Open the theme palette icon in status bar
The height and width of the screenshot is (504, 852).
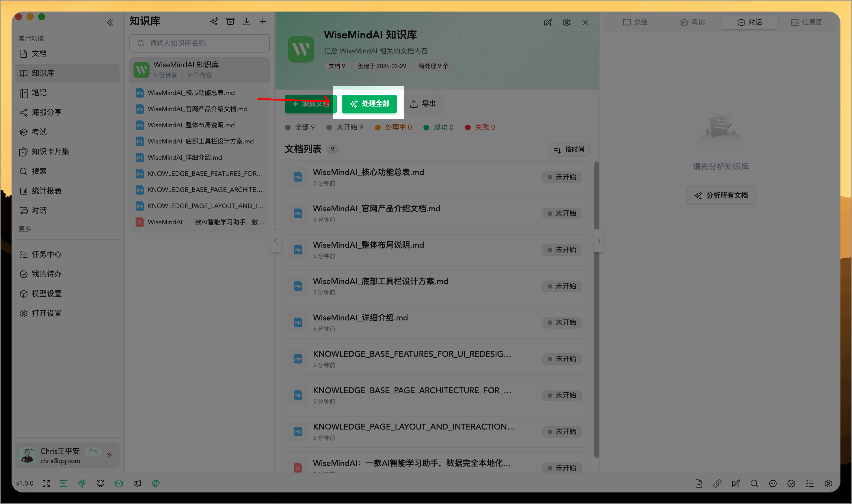click(156, 483)
